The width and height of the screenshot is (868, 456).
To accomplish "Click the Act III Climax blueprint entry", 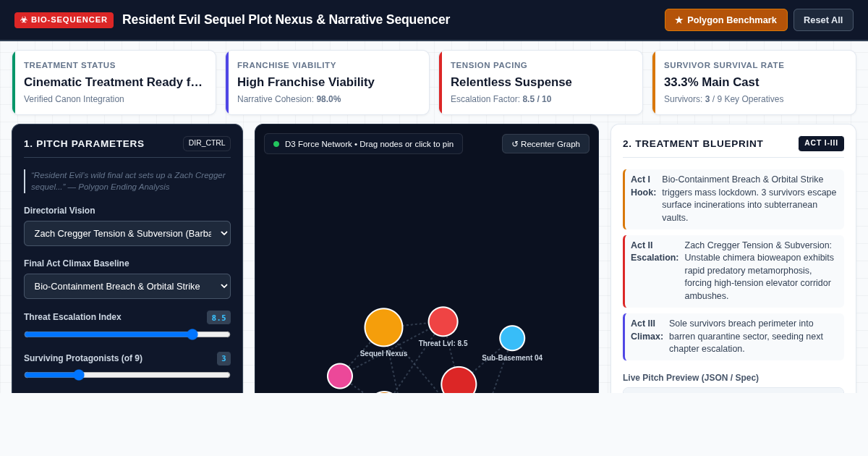I will click(733, 337).
